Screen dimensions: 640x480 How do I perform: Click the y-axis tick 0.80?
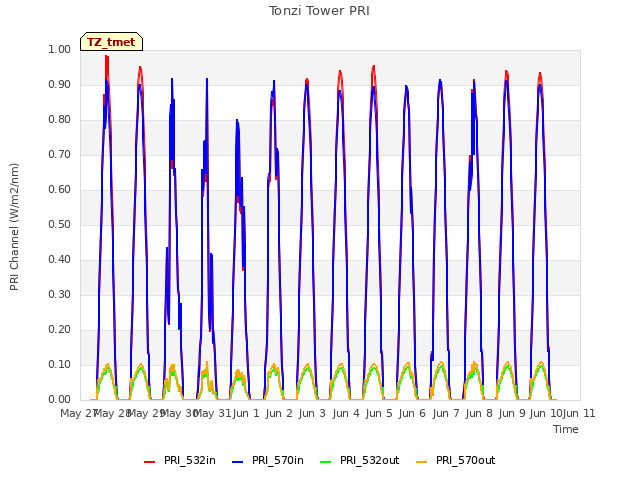(60, 120)
